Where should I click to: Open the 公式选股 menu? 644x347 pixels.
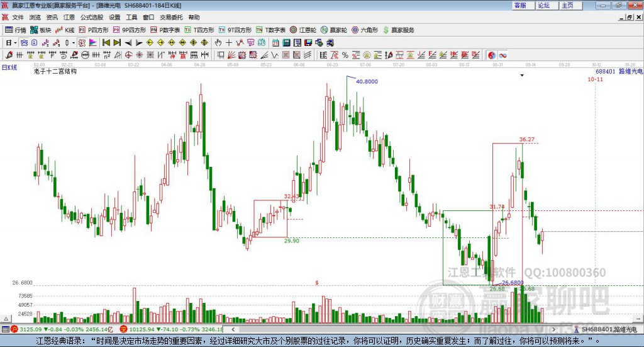pos(92,17)
